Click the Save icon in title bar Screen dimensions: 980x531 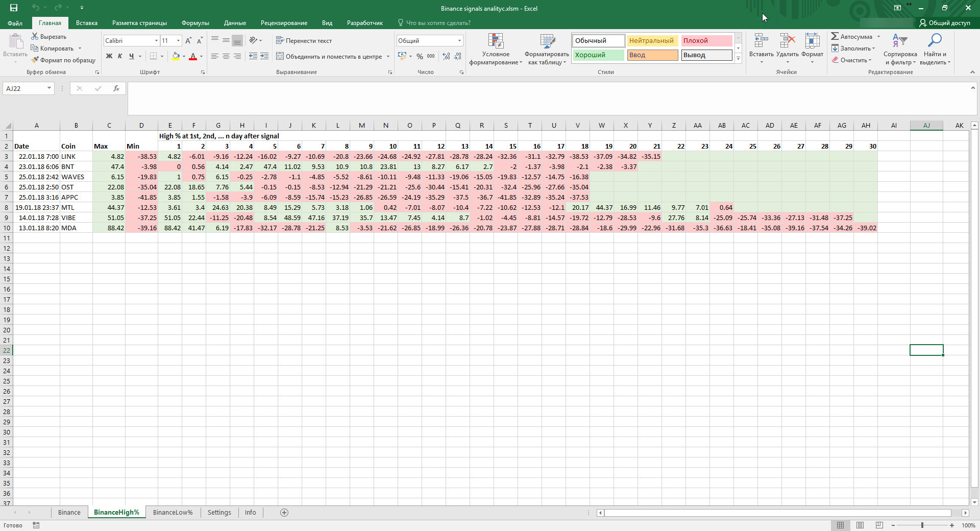point(14,8)
